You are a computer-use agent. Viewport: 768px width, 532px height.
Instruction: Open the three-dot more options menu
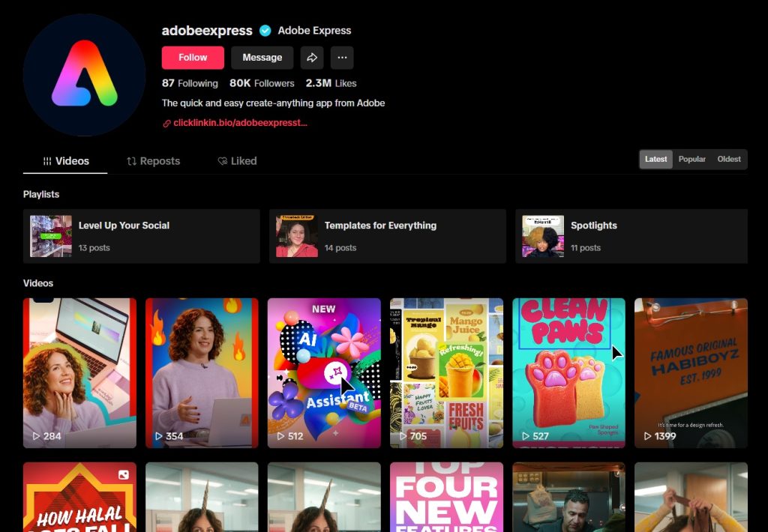[x=342, y=58]
